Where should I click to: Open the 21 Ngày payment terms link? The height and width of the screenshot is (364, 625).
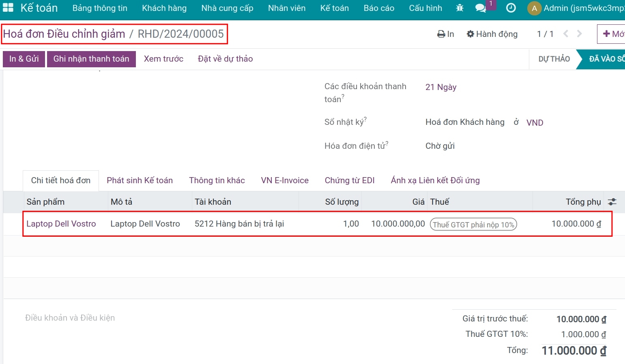tap(441, 87)
